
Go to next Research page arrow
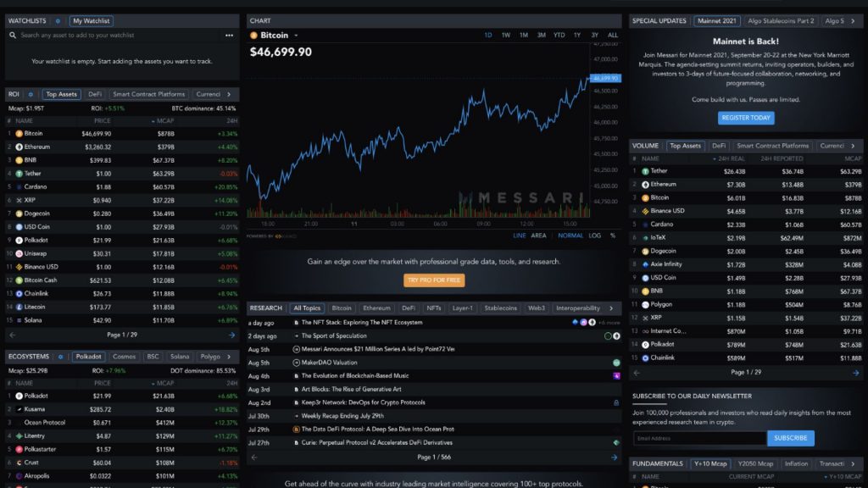click(x=614, y=457)
